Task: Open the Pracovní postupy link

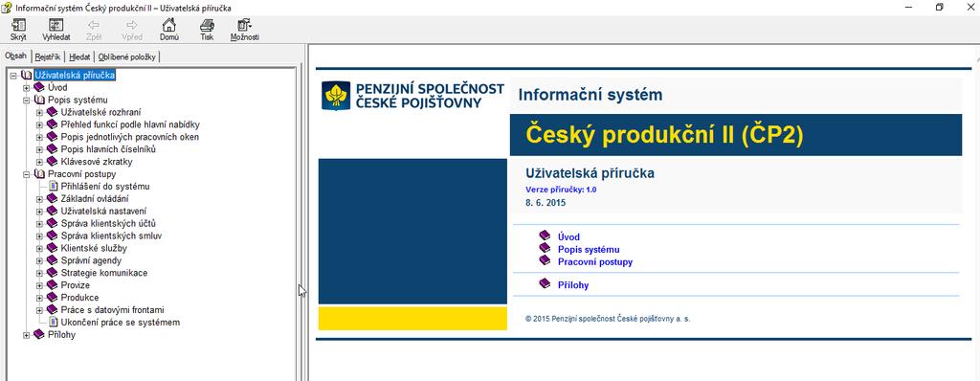Action: click(595, 262)
